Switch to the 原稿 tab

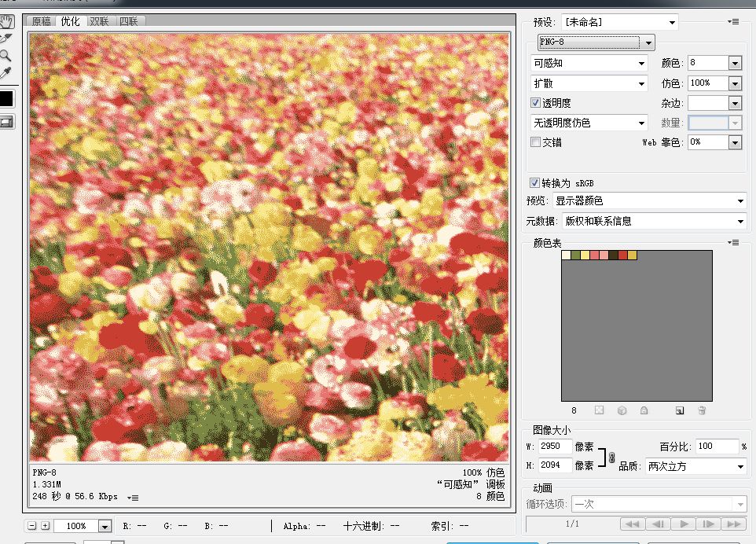pos(42,21)
